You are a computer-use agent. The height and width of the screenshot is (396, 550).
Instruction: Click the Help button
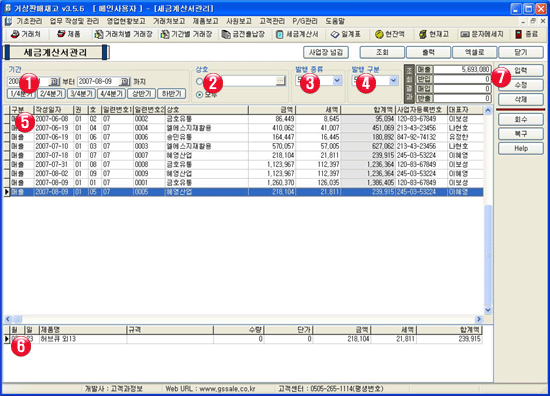click(521, 148)
